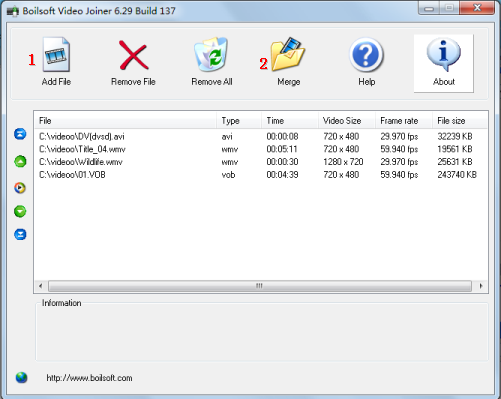501x399 pixels.
Task: Sort list by Video Size column header
Action: pos(347,121)
